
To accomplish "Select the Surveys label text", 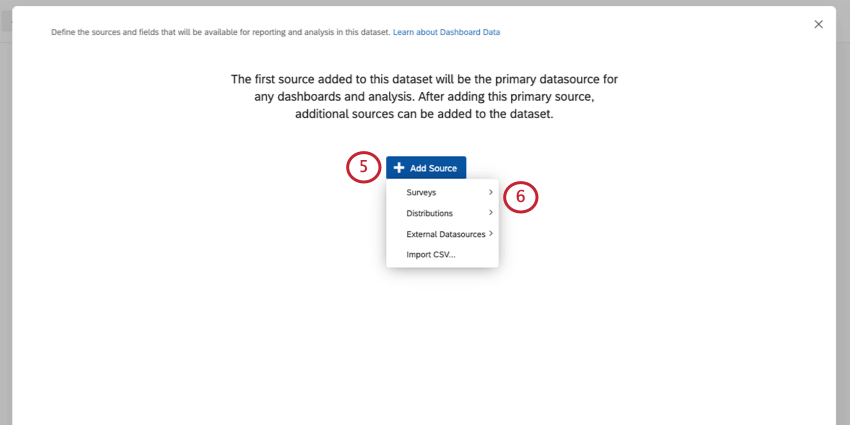I will click(x=421, y=192).
